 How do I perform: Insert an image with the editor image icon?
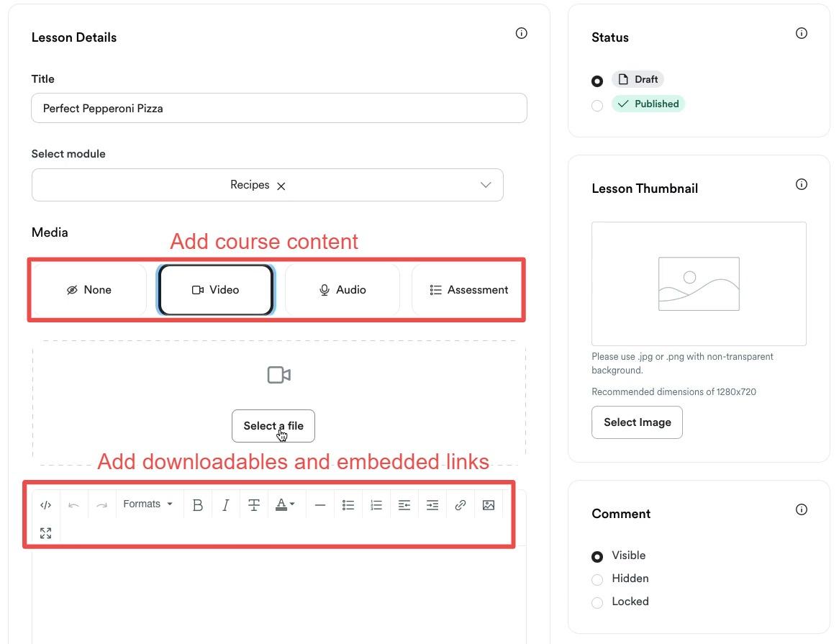[489, 505]
